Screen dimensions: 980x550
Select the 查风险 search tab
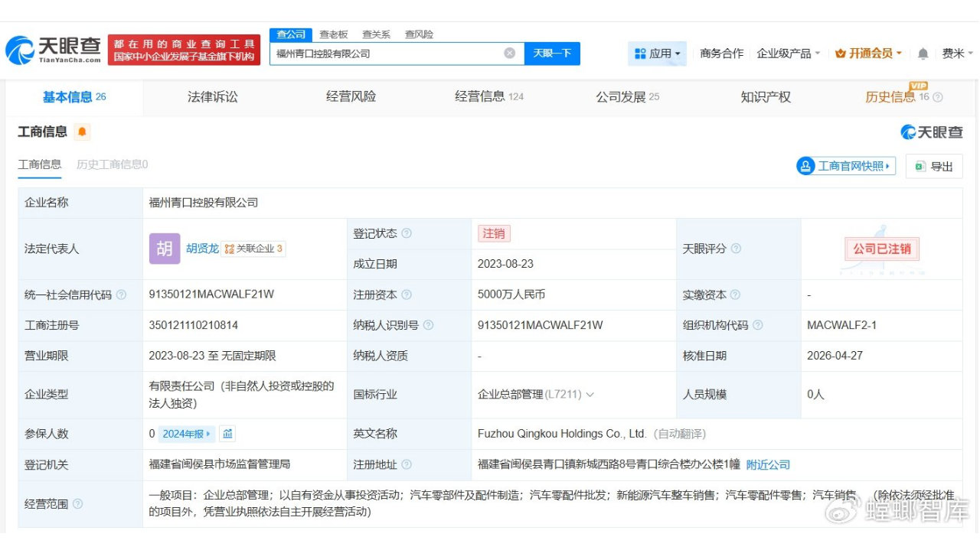point(419,34)
